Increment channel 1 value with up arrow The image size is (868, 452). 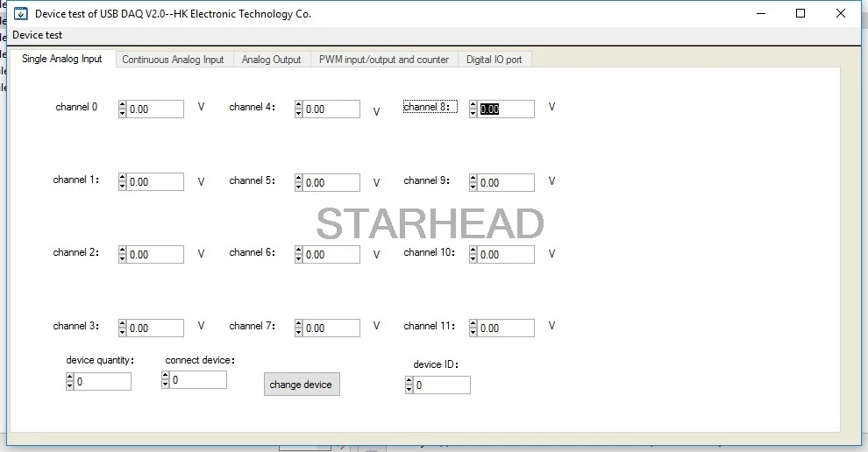[123, 178]
